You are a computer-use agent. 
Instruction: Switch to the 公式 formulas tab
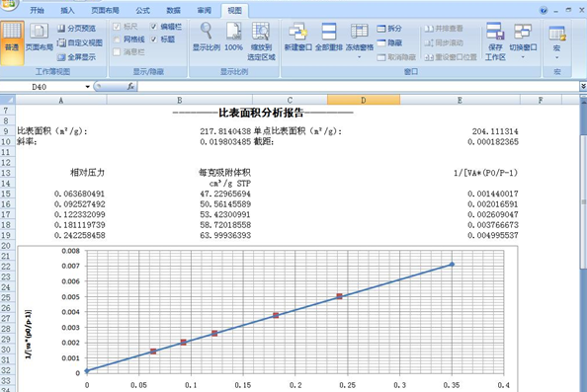(x=142, y=11)
